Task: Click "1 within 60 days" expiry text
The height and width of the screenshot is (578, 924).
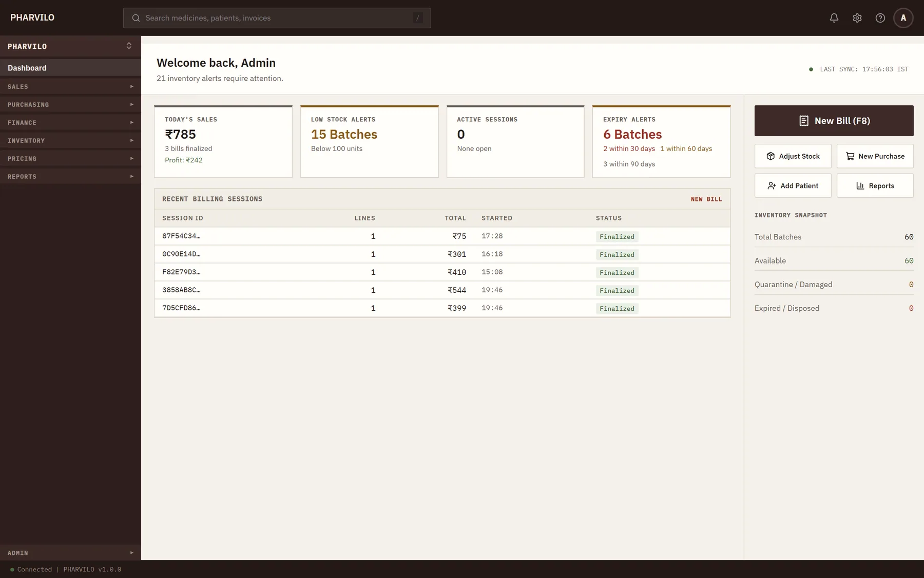Action: point(686,148)
